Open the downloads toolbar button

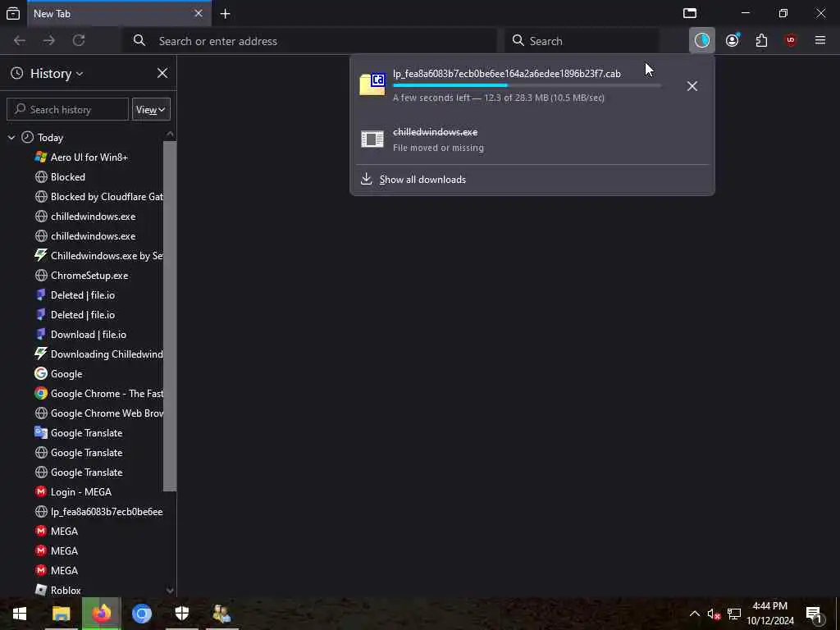pyautogui.click(x=702, y=40)
